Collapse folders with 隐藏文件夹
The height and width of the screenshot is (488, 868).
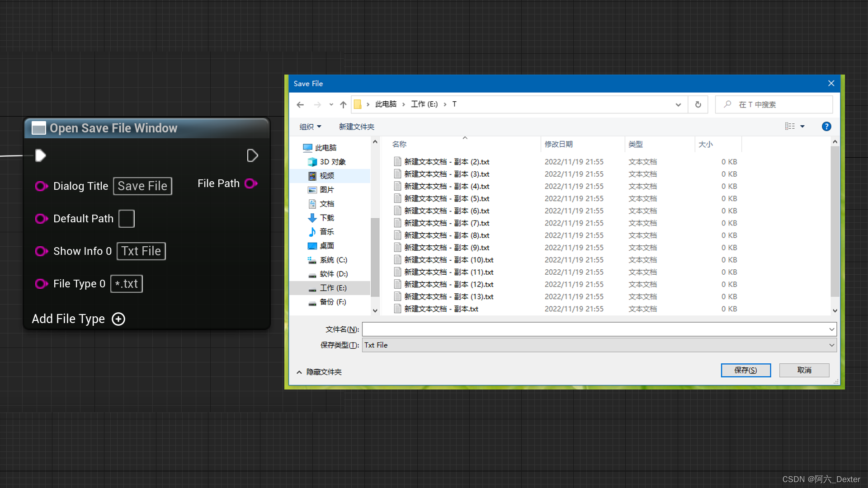coord(319,372)
